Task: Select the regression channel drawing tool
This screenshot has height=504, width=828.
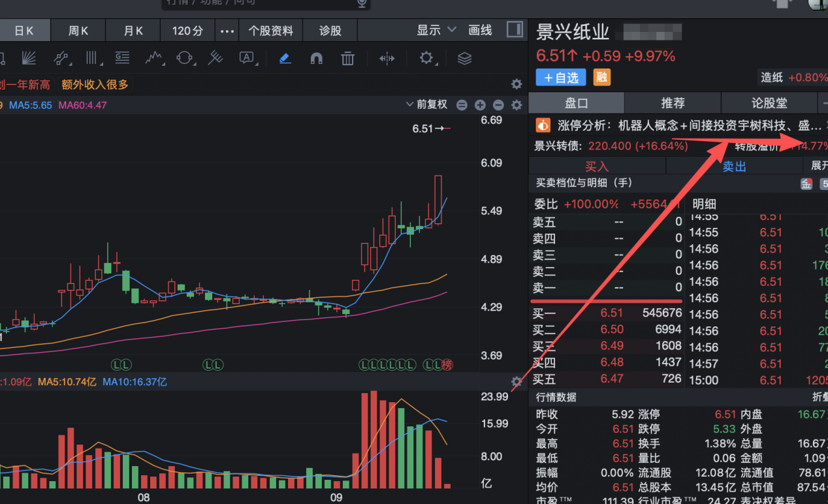Action: click(61, 58)
